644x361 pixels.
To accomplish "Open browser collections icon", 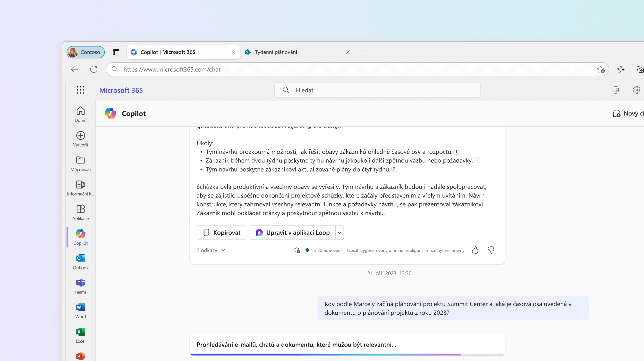I will 640,69.
